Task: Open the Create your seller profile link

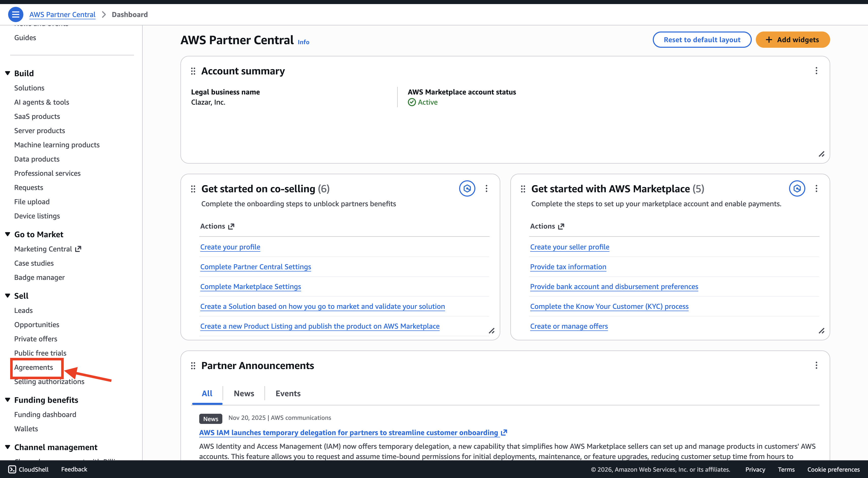Action: pos(570,247)
